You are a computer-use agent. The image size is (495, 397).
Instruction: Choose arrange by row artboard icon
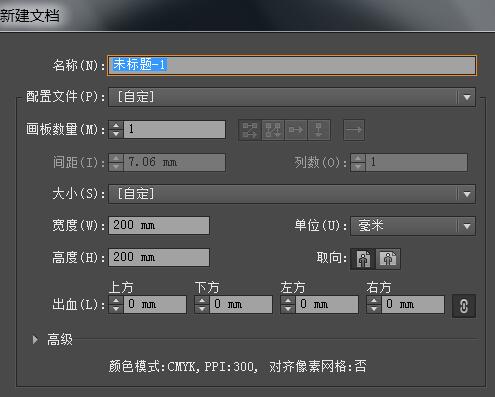296,130
